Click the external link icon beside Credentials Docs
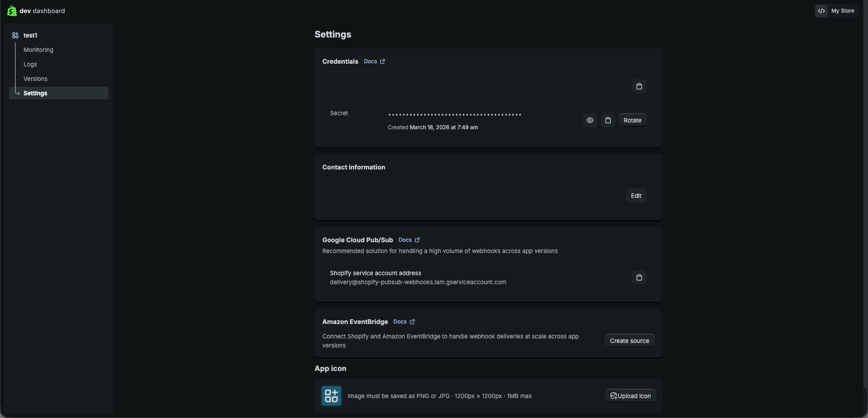The width and height of the screenshot is (868, 418). click(382, 61)
